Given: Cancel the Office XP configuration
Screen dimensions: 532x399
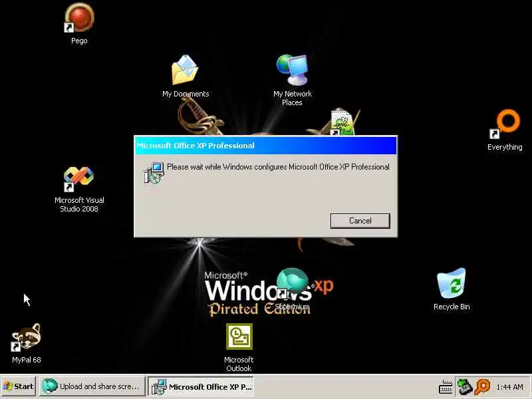Looking at the screenshot, I should click(360, 221).
